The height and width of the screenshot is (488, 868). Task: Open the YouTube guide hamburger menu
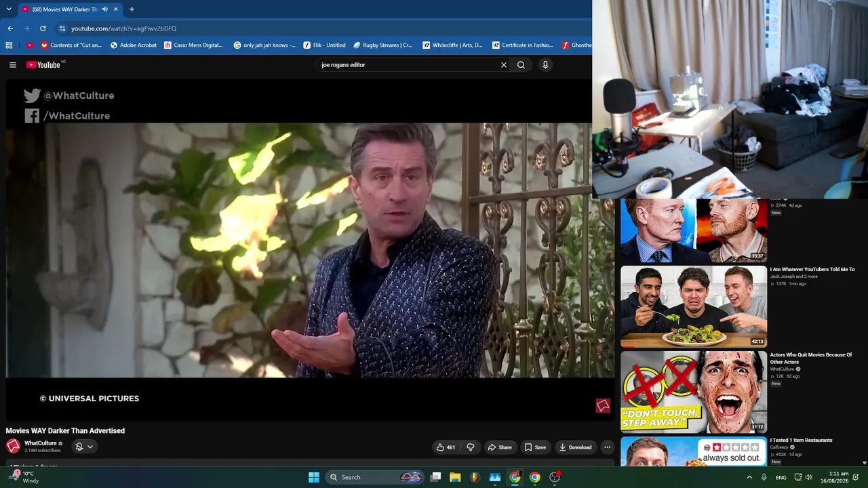coord(13,65)
